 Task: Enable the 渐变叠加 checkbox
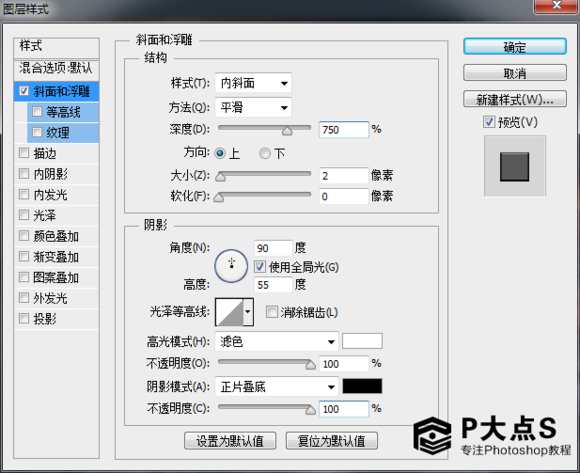point(24,256)
